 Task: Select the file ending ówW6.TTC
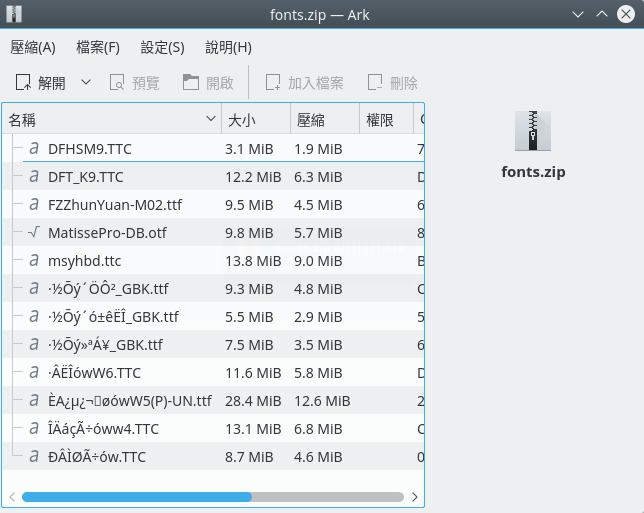pyautogui.click(x=94, y=373)
